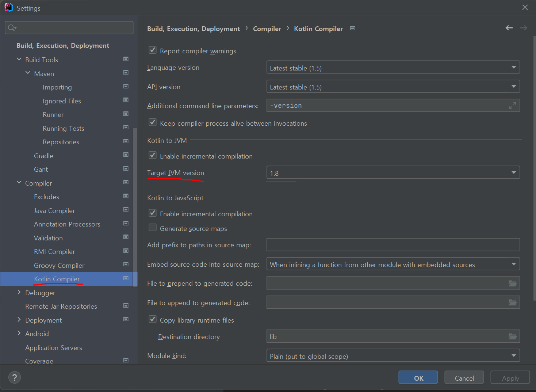Image resolution: width=536 pixels, height=392 pixels.
Task: Select Validation settings page
Action: [48, 238]
